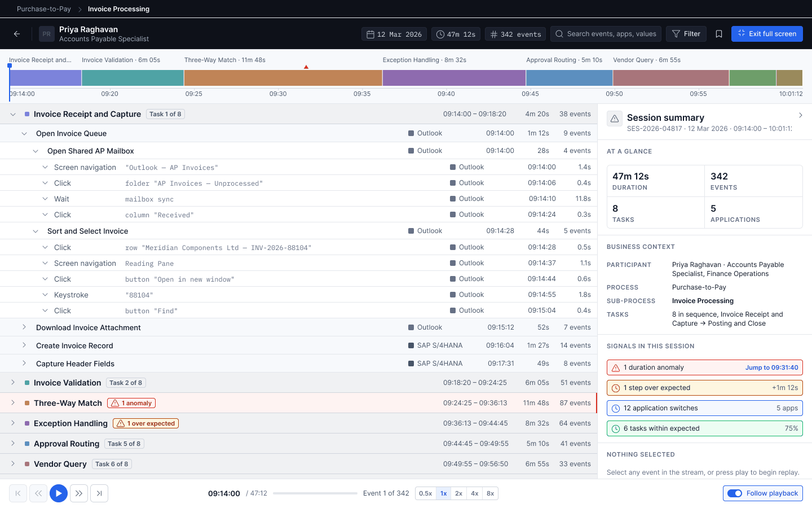Select the Three-Way Match segment on timeline
The image size is (812, 508).
point(283,78)
